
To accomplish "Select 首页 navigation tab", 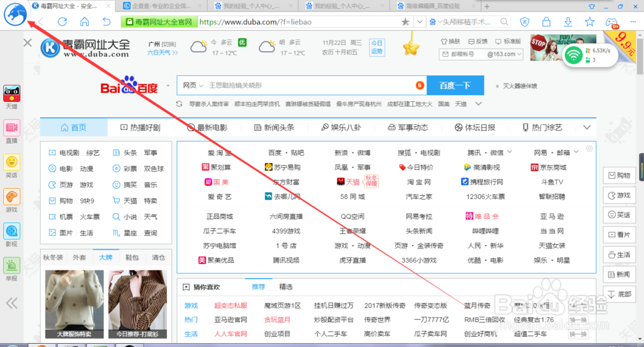I will pyautogui.click(x=73, y=127).
